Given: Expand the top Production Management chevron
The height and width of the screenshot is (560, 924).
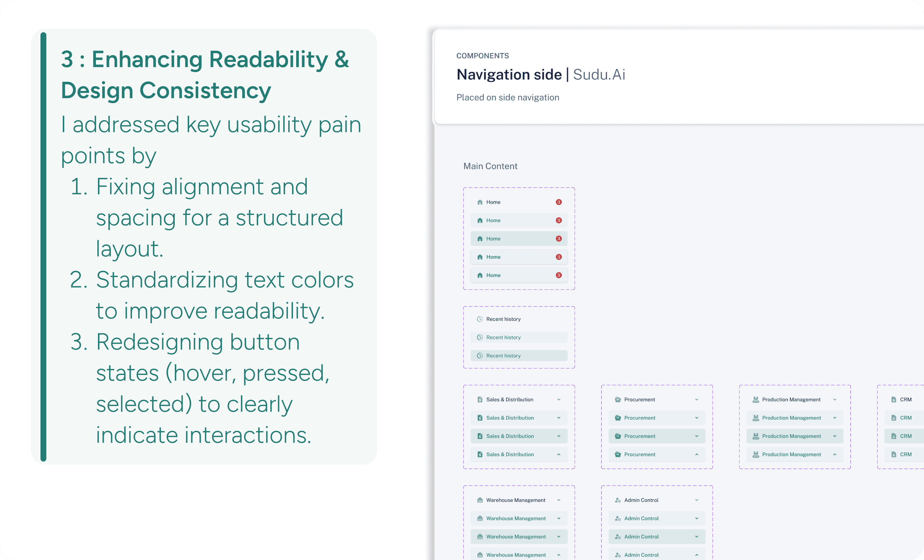Looking at the screenshot, I should tap(834, 400).
